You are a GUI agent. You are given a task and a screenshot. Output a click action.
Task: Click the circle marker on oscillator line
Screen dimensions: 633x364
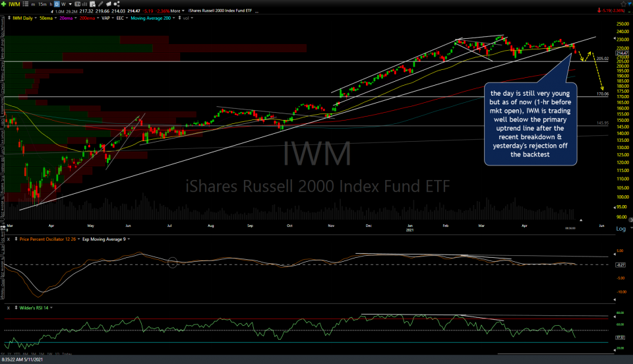click(172, 262)
